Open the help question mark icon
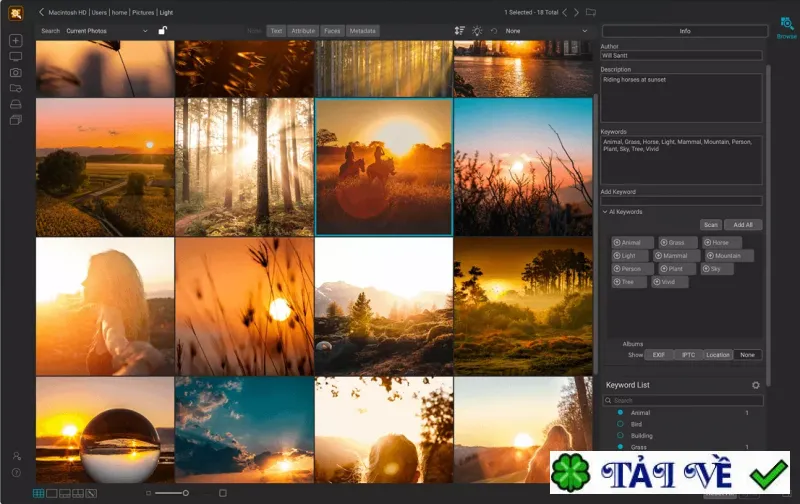Screen dimensions: 800x504 point(16,472)
